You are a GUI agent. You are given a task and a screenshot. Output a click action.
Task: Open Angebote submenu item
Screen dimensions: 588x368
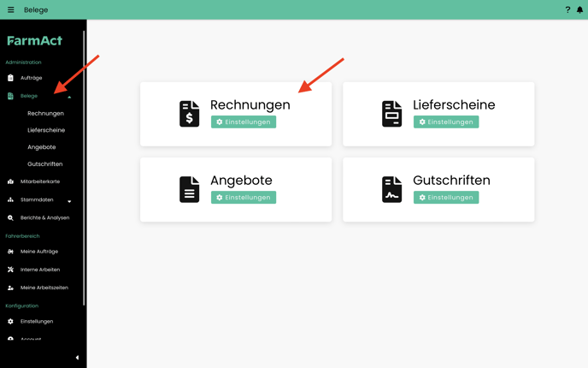coord(42,147)
